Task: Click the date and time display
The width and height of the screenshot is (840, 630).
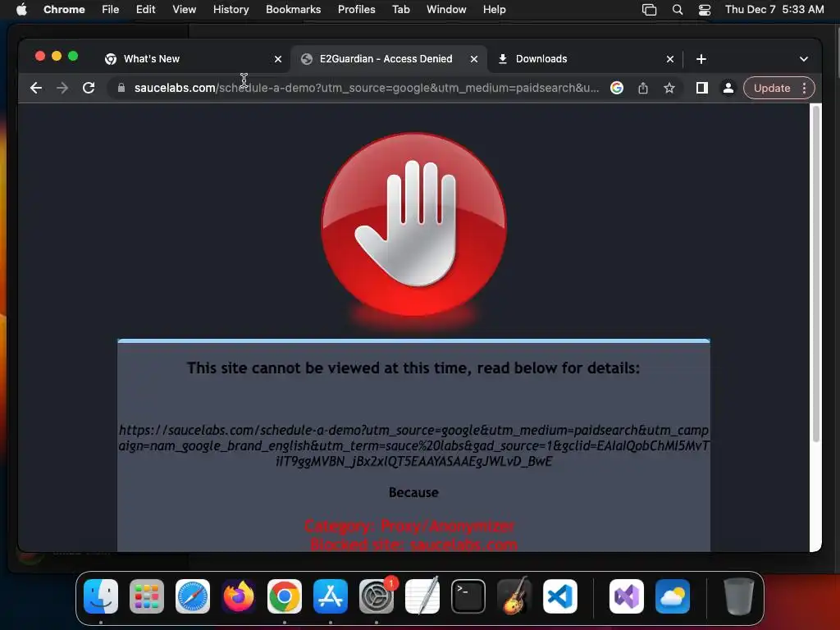Action: (774, 9)
